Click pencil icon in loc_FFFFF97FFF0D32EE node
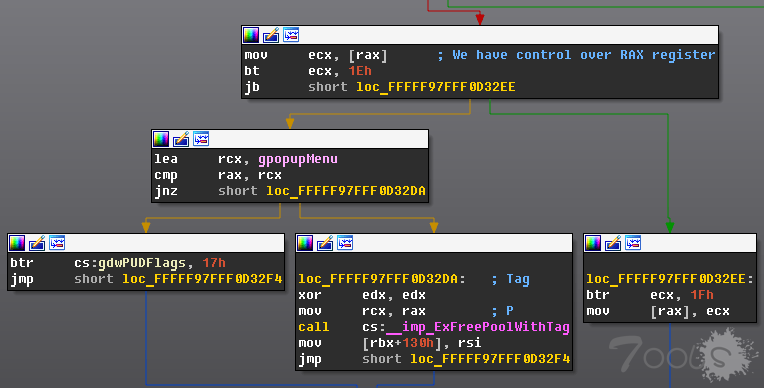The image size is (764, 388). click(x=613, y=243)
